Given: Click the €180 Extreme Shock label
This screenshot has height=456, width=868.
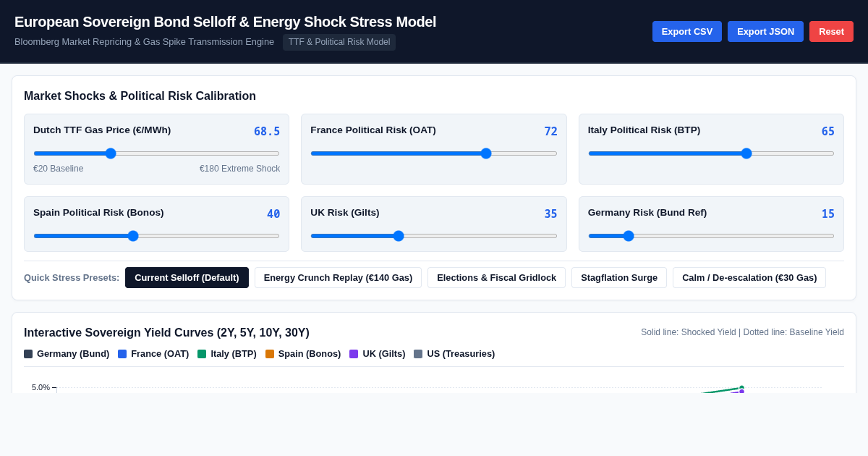Looking at the screenshot, I should pyautogui.click(x=239, y=169).
